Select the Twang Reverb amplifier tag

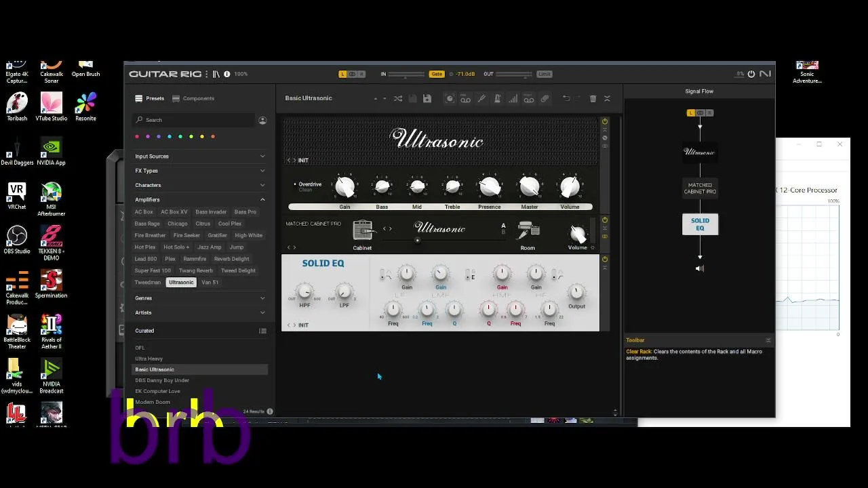[196, 270]
